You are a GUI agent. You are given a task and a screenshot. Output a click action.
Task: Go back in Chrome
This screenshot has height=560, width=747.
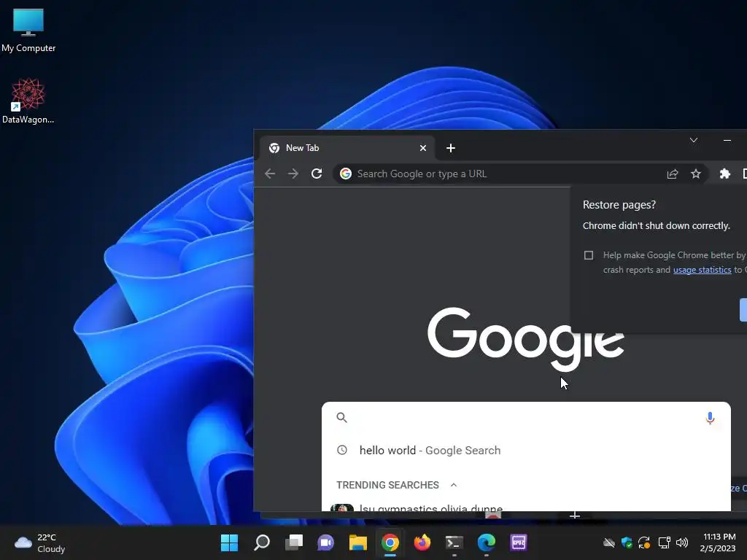pyautogui.click(x=270, y=174)
